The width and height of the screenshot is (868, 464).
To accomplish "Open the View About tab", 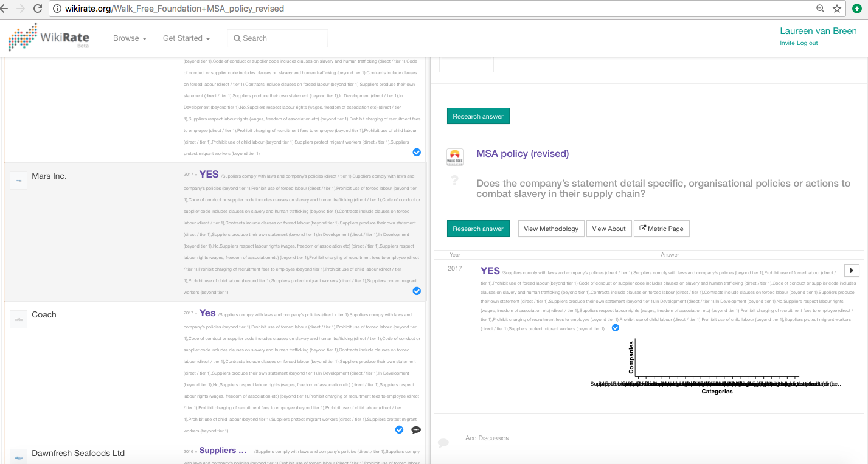I will click(609, 229).
